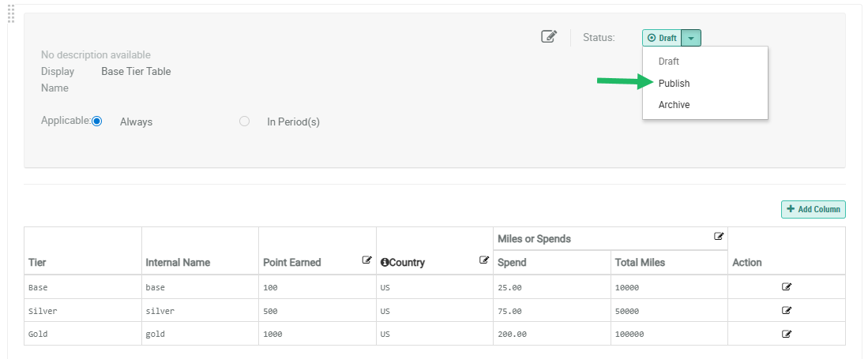The width and height of the screenshot is (868, 359).
Task: Select the Always applicable radio button
Action: [97, 122]
